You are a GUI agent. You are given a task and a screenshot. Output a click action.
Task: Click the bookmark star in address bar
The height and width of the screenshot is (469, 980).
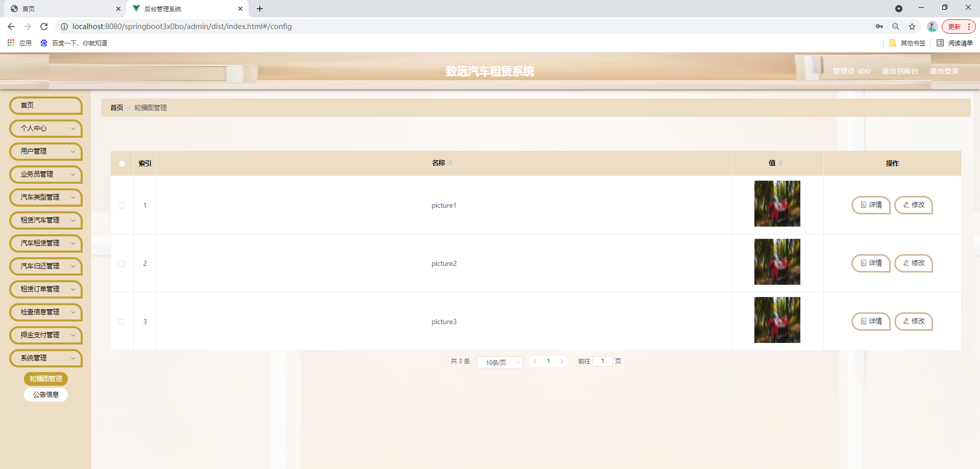912,27
